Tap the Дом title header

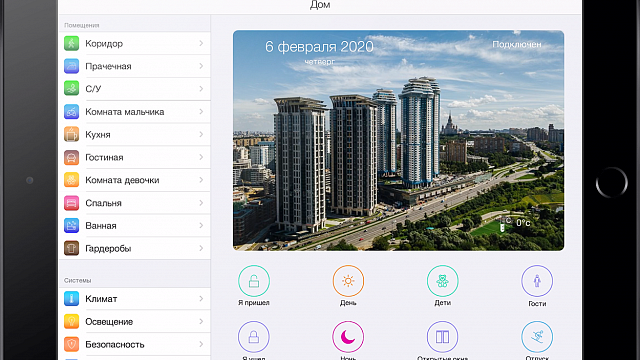pos(320,5)
